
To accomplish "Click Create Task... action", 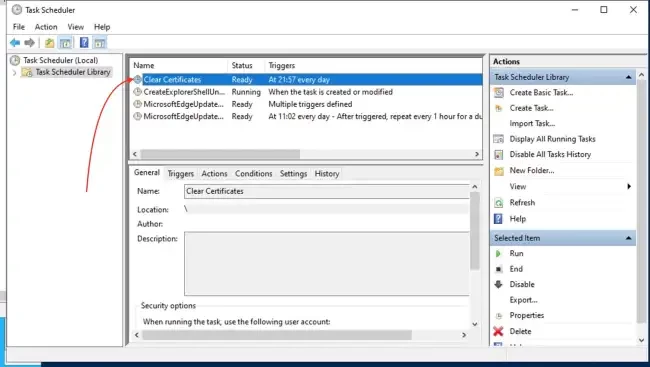I will click(x=531, y=108).
